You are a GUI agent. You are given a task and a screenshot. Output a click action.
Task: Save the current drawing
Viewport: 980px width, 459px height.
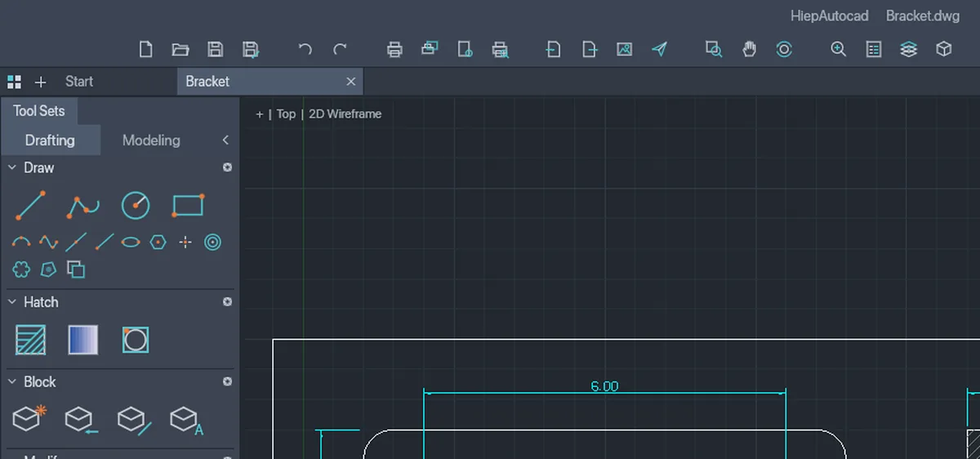pos(216,49)
